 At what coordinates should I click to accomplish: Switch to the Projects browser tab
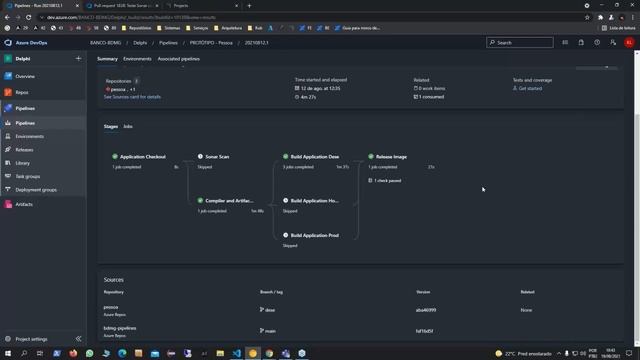coord(202,6)
